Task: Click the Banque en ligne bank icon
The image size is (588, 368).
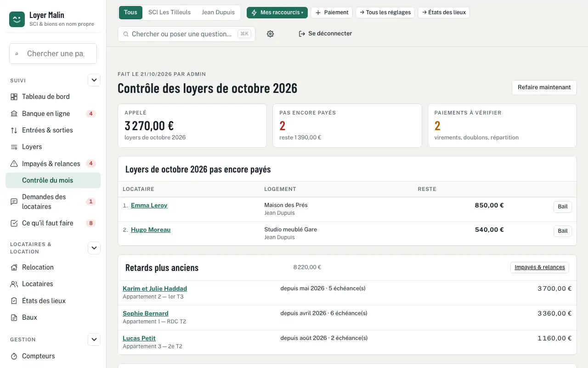Action: tap(14, 114)
